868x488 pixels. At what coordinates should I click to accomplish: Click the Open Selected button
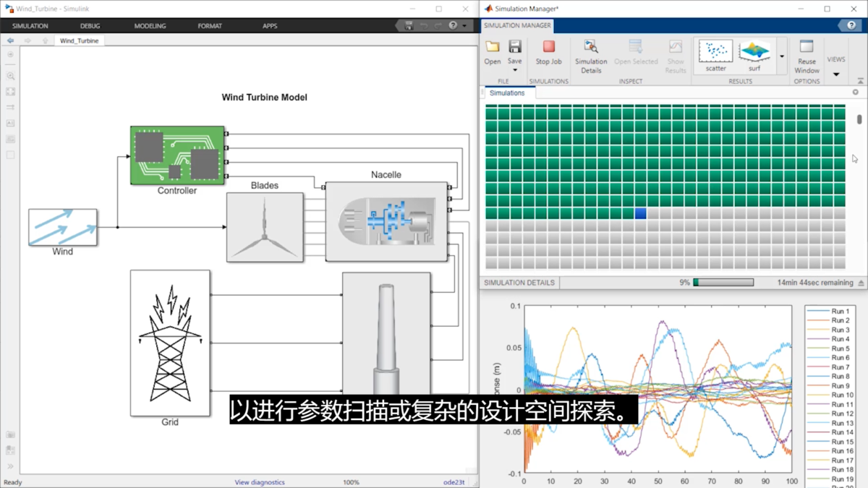[x=636, y=53]
